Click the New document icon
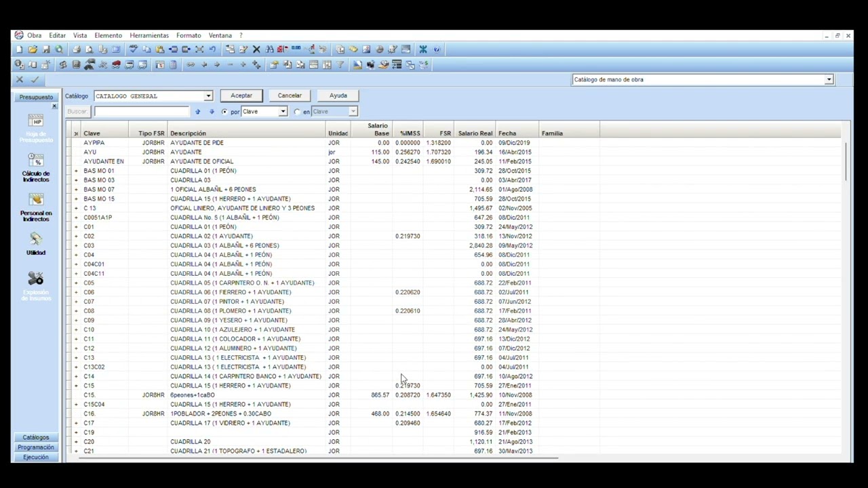The image size is (868, 488). [x=19, y=49]
